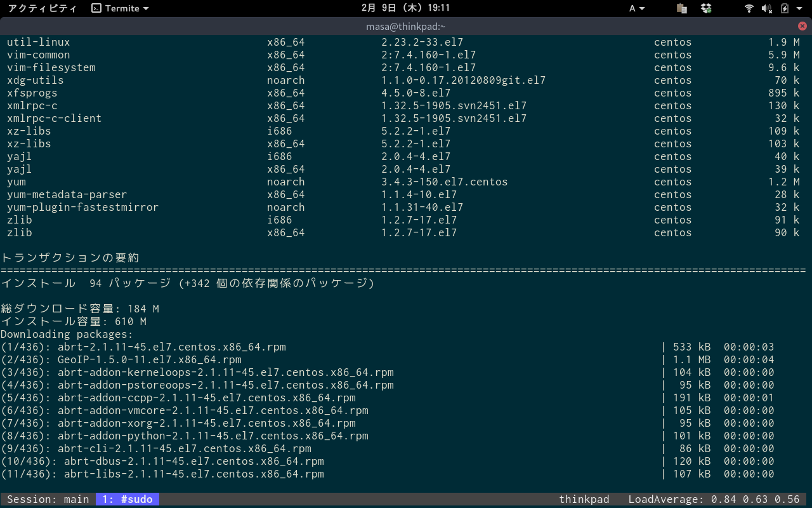Viewport: 812px width, 508px height.
Task: Click the 総ダウンロード容量: 184 M line
Action: pos(80,309)
